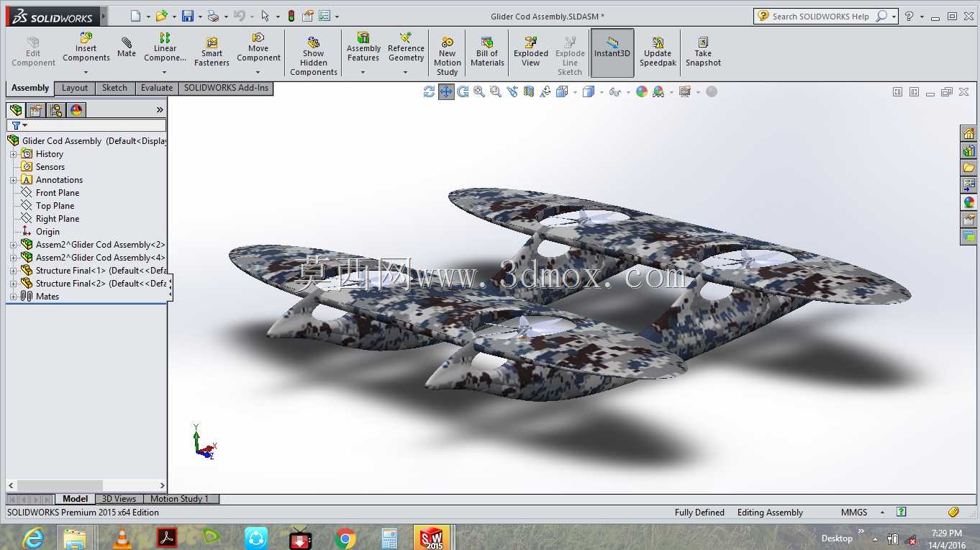Screen dimensions: 980x550
Task: Select the Move Component tool
Action: (x=258, y=47)
